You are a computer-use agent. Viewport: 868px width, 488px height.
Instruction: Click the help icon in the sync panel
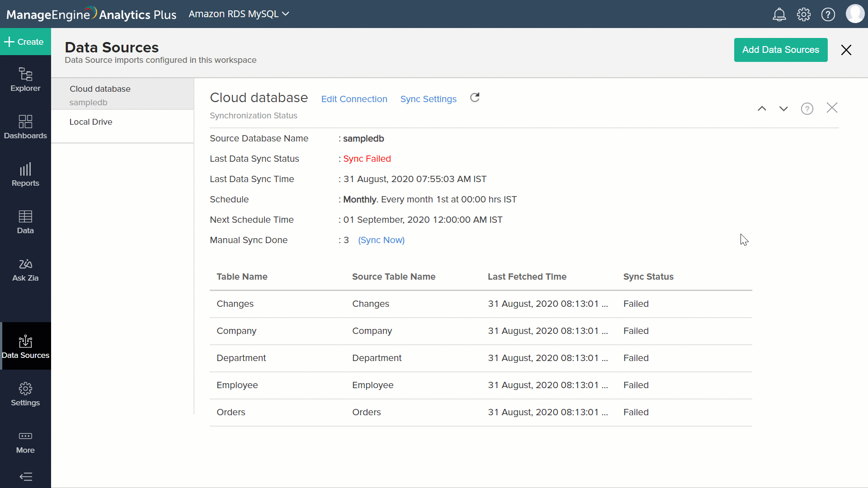point(807,108)
